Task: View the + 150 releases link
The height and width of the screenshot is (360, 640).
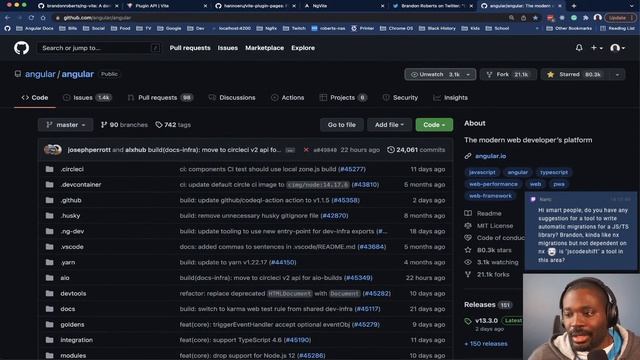Action: (486, 344)
